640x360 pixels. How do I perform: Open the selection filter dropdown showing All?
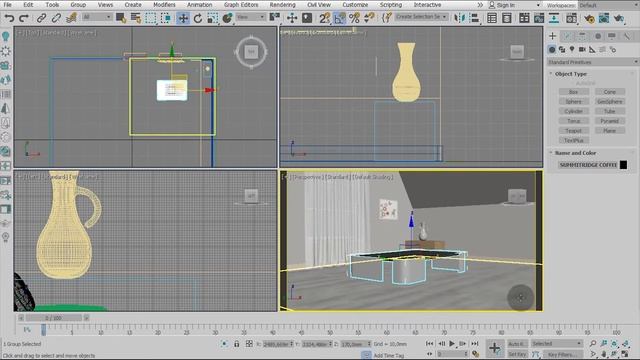[97, 17]
